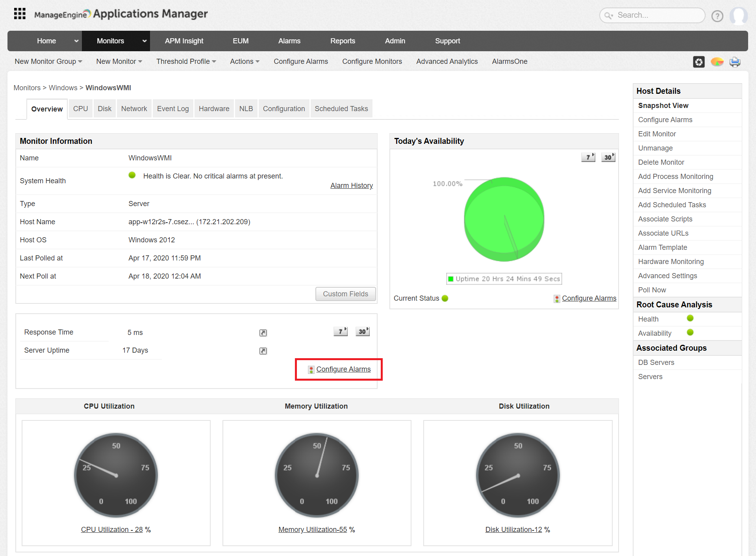Select the Alarms main menu item
The image size is (756, 556).
(x=289, y=41)
